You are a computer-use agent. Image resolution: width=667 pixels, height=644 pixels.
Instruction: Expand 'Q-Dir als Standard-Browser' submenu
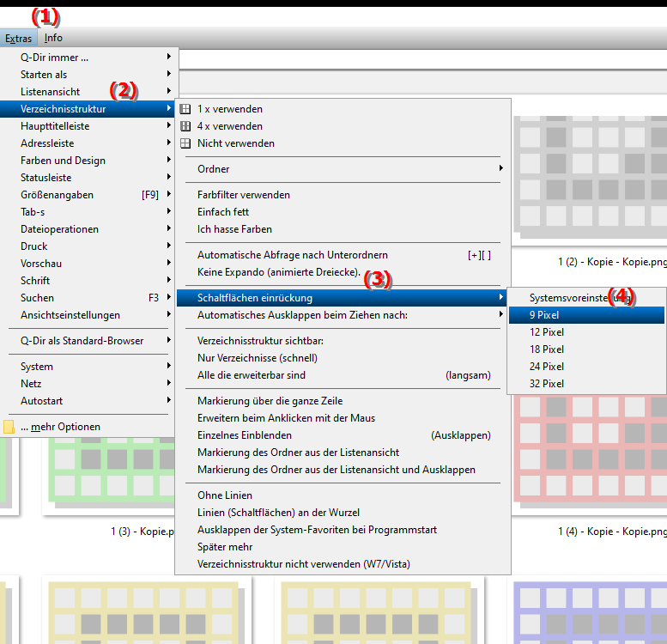tap(88, 341)
